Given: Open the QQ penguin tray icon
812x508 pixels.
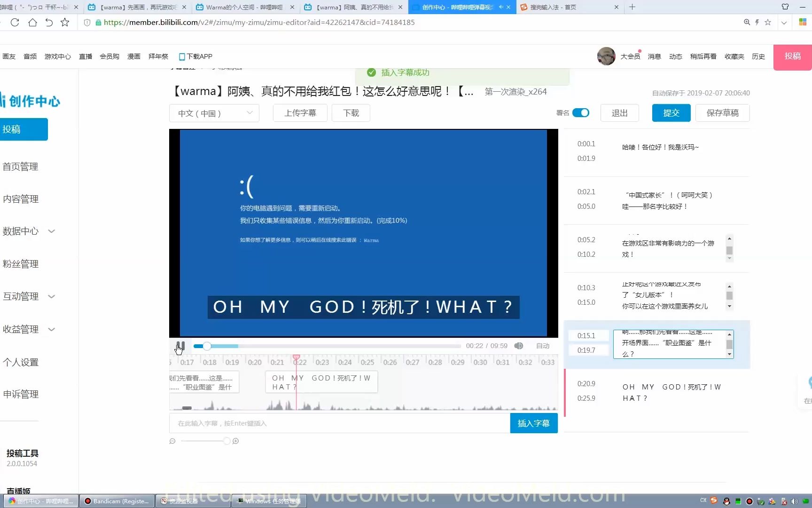Looking at the screenshot, I should [726, 501].
